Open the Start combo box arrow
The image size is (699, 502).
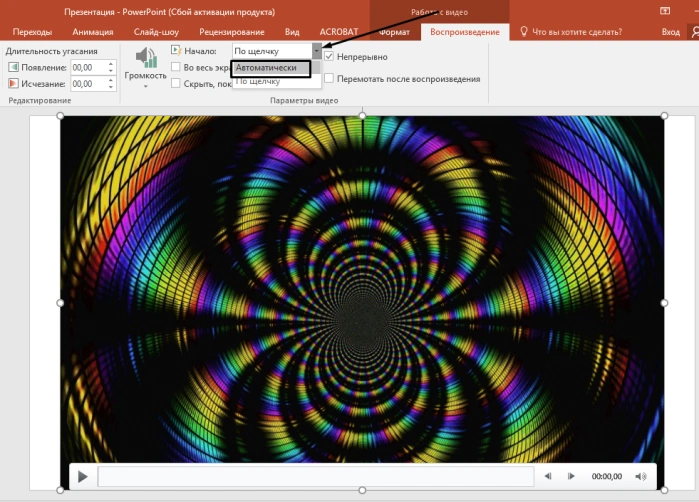[x=317, y=51]
